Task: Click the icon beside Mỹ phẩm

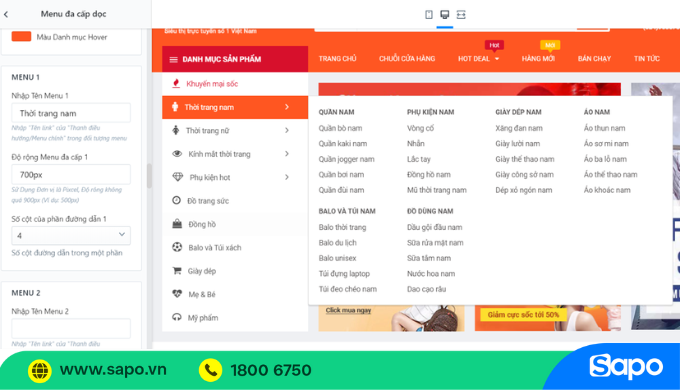Action: click(177, 317)
